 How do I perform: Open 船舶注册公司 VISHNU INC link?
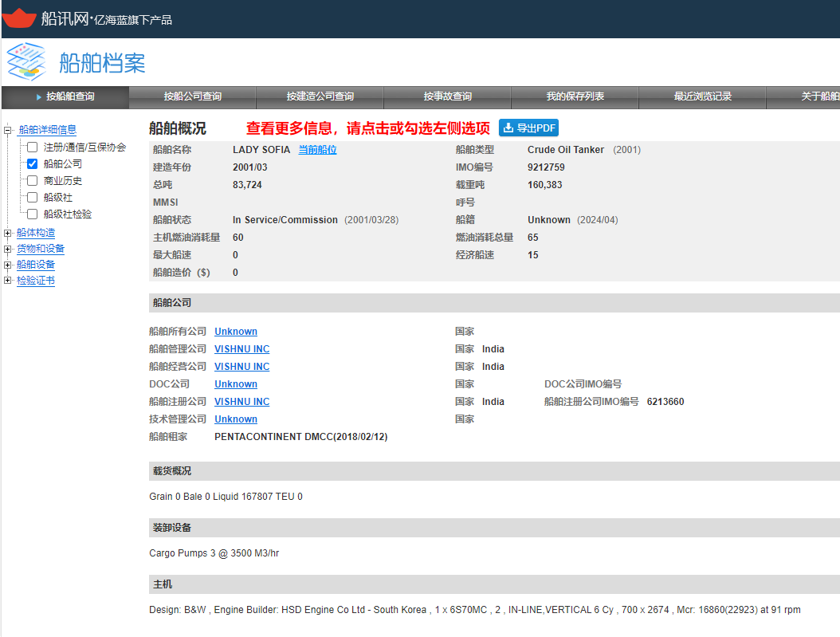tap(241, 401)
